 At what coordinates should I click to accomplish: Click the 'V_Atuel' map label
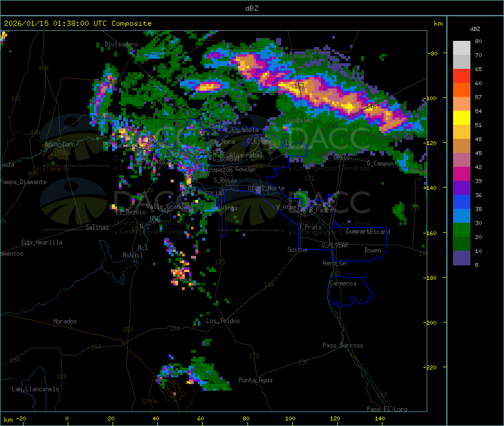(x=288, y=207)
